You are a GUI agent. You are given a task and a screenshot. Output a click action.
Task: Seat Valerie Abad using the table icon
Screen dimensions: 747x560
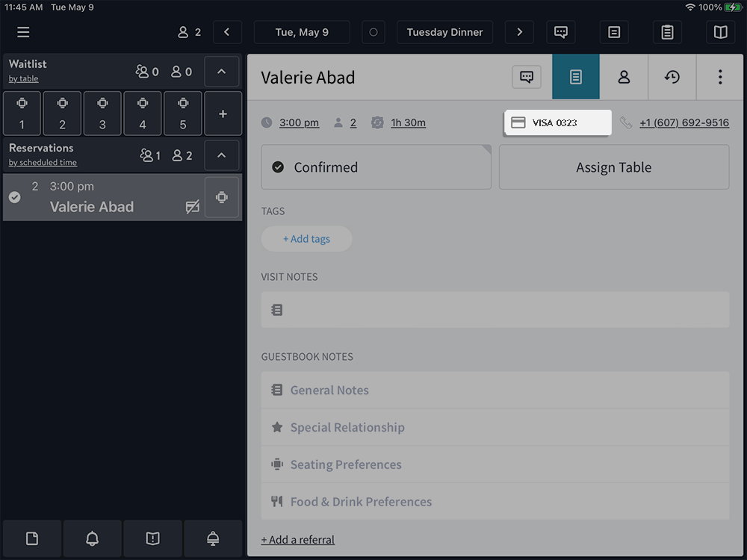click(222, 197)
